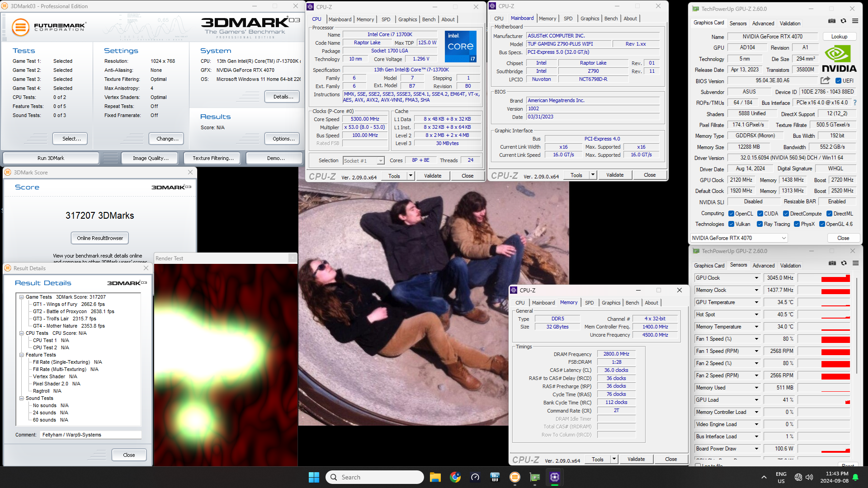The width and height of the screenshot is (868, 488).
Task: Open the green notification bell icon
Action: (x=855, y=477)
